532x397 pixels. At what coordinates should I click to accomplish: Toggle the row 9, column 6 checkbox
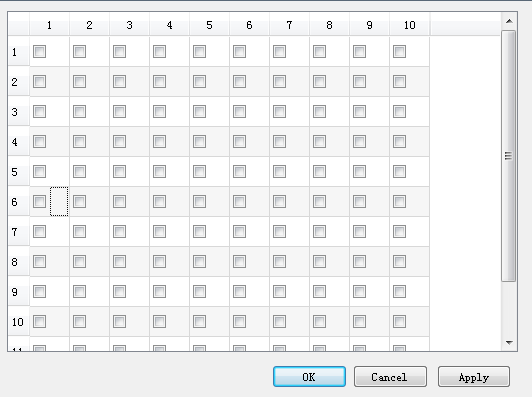click(x=239, y=291)
